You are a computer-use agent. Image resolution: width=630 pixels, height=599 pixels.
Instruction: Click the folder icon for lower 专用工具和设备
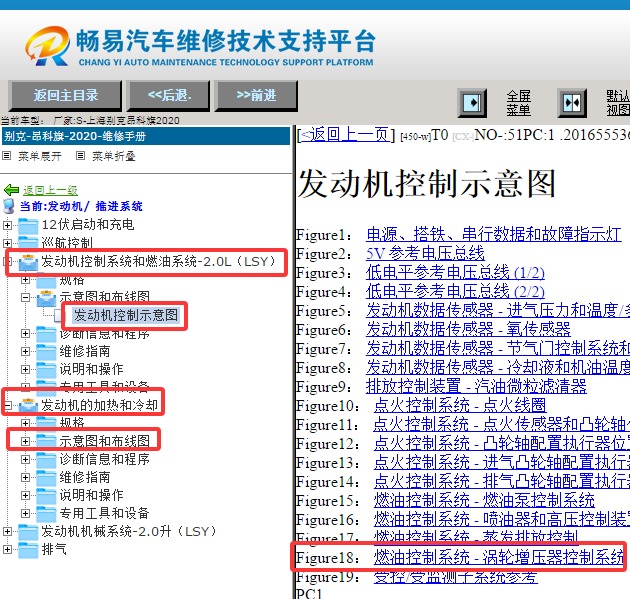46,513
